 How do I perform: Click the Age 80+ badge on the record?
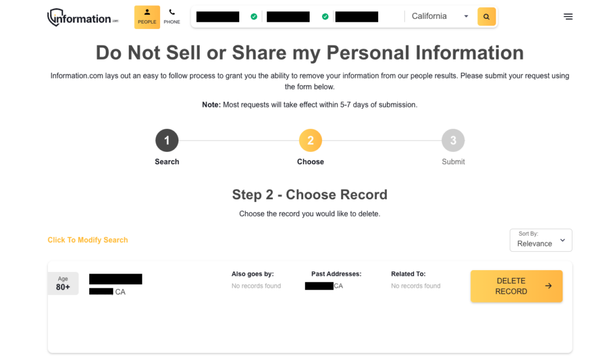pyautogui.click(x=63, y=283)
